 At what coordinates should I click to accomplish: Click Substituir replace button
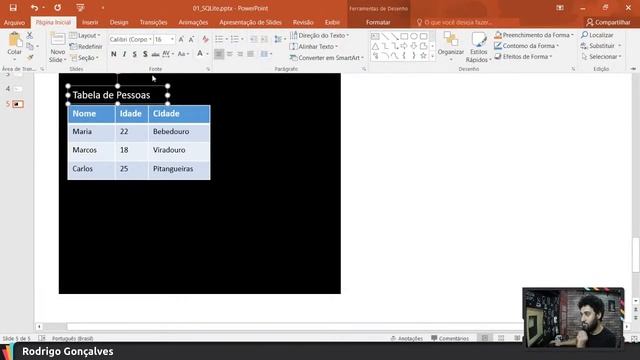601,46
